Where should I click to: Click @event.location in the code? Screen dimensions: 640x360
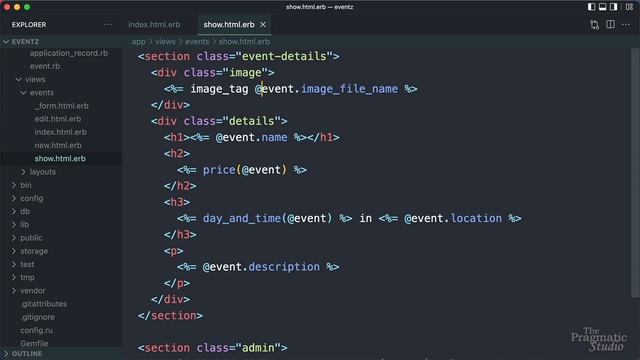453,218
